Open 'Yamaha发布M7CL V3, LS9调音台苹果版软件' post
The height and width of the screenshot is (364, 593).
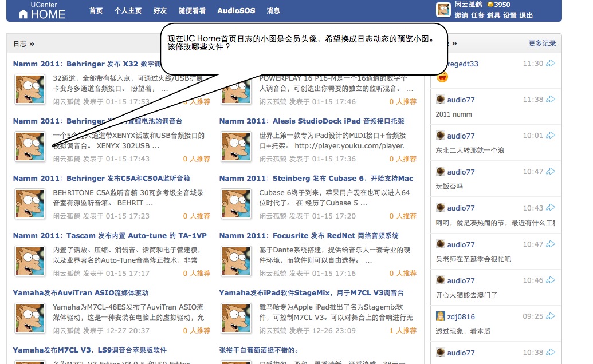coord(89,350)
